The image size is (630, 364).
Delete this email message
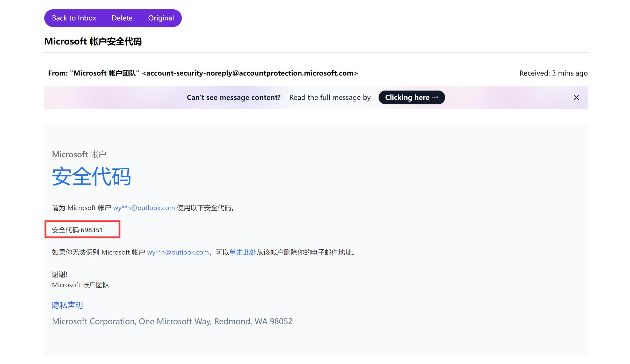point(122,18)
